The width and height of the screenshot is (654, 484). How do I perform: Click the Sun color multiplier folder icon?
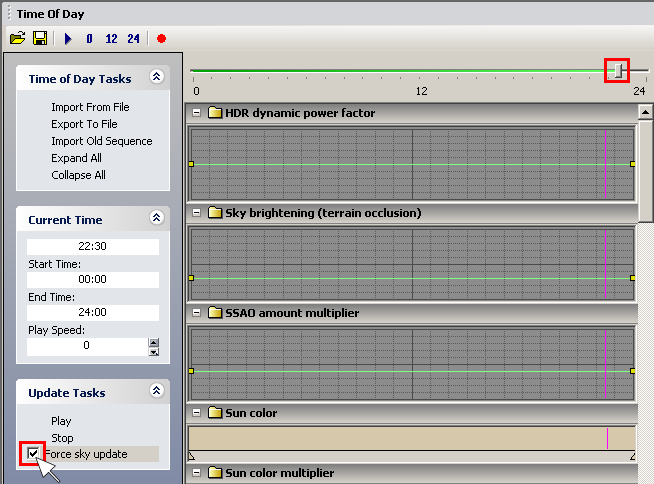click(x=215, y=473)
